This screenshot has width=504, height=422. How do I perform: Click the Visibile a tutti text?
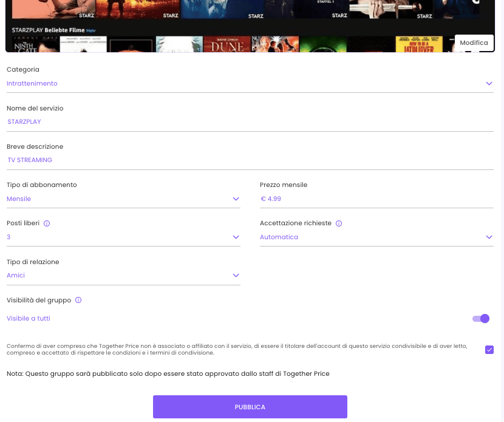point(29,319)
